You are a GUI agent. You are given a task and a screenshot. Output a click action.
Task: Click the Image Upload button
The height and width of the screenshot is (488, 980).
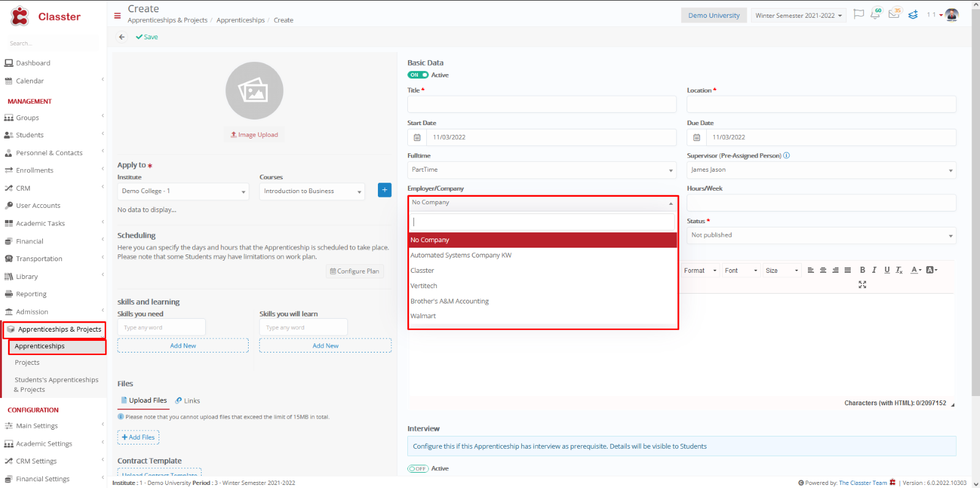coord(254,135)
